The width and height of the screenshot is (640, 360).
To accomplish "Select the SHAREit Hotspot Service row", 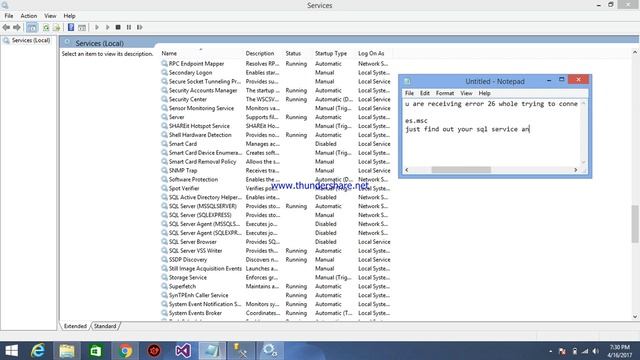I will coord(276,126).
